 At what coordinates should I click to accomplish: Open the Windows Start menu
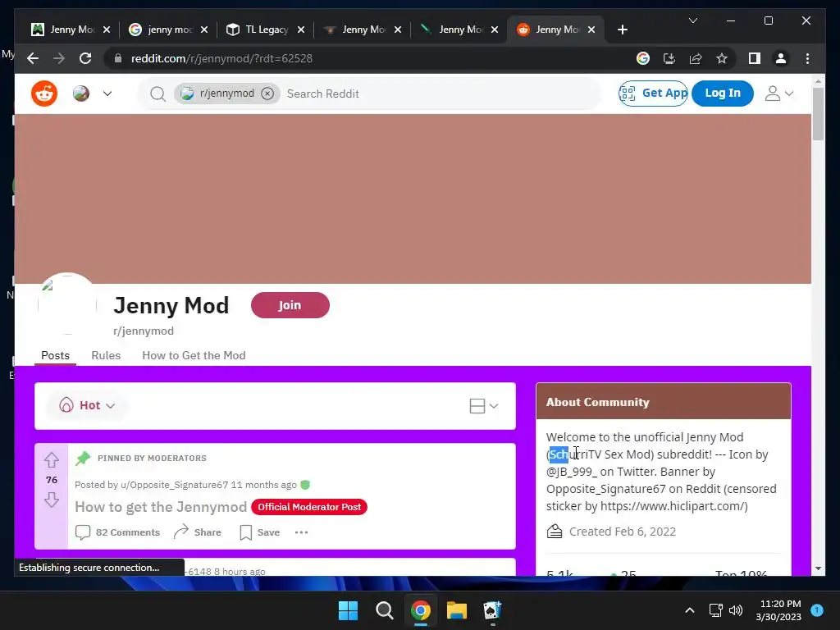(x=348, y=610)
